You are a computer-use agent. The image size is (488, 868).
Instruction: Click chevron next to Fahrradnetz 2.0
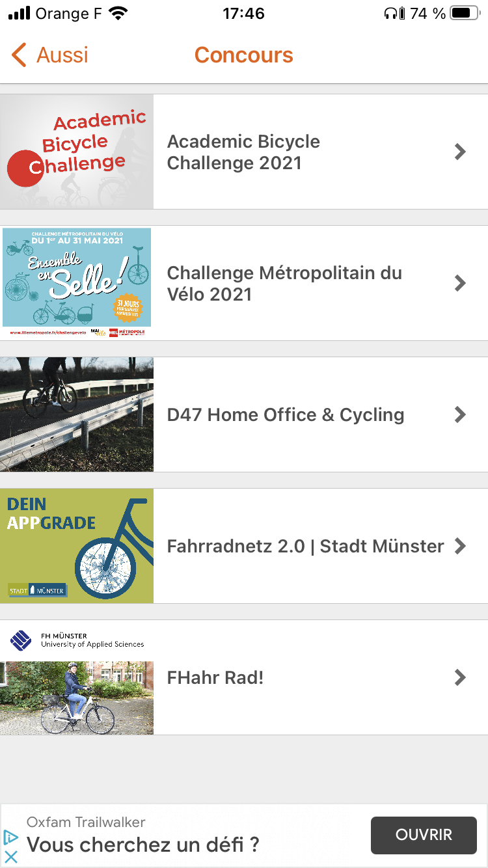[461, 546]
